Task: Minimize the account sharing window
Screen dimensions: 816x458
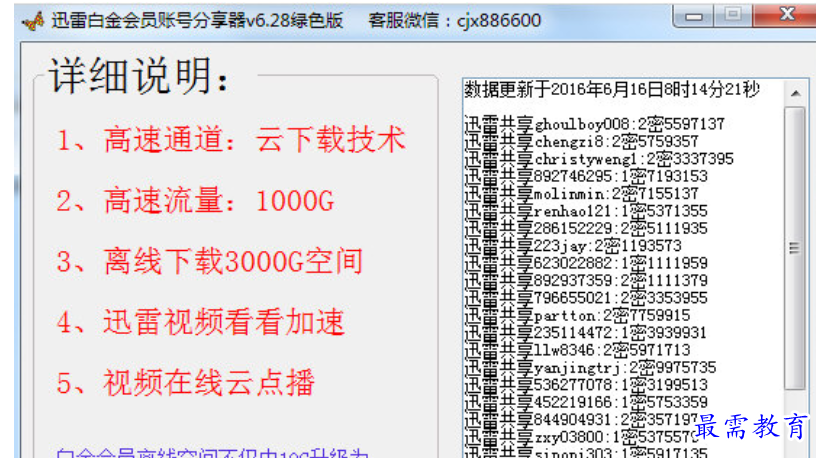Action: pyautogui.click(x=694, y=16)
